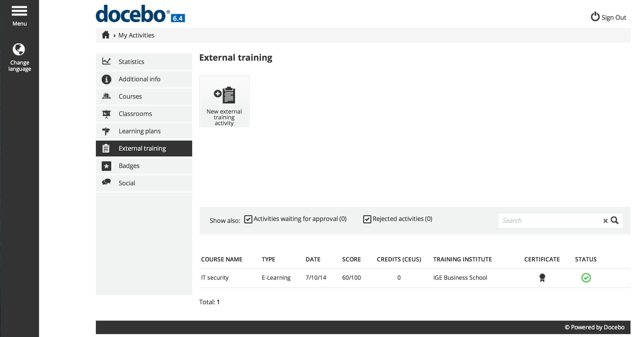Image resolution: width=644 pixels, height=337 pixels.
Task: Click the Sign Out power icon
Action: point(595,17)
